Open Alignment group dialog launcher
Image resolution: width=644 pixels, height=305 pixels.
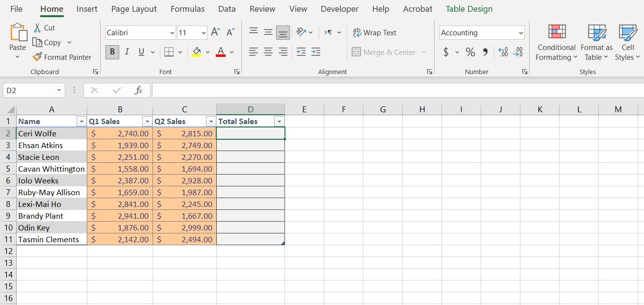pyautogui.click(x=430, y=72)
